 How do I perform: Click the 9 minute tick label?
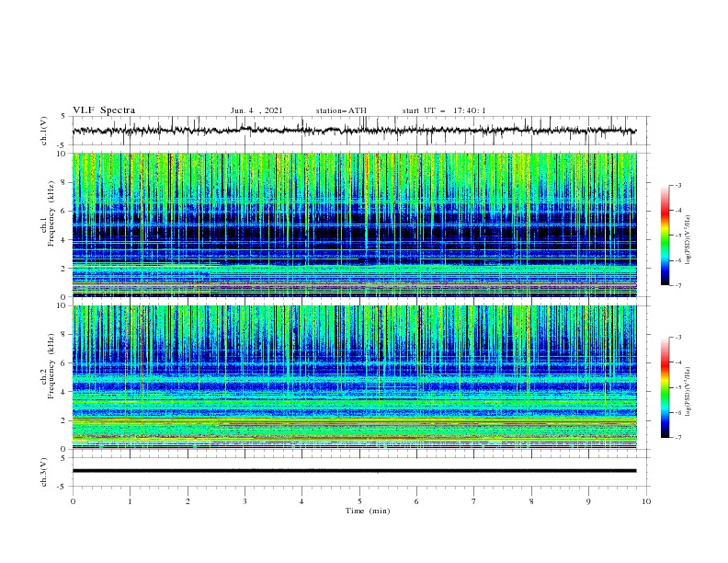tap(588, 501)
